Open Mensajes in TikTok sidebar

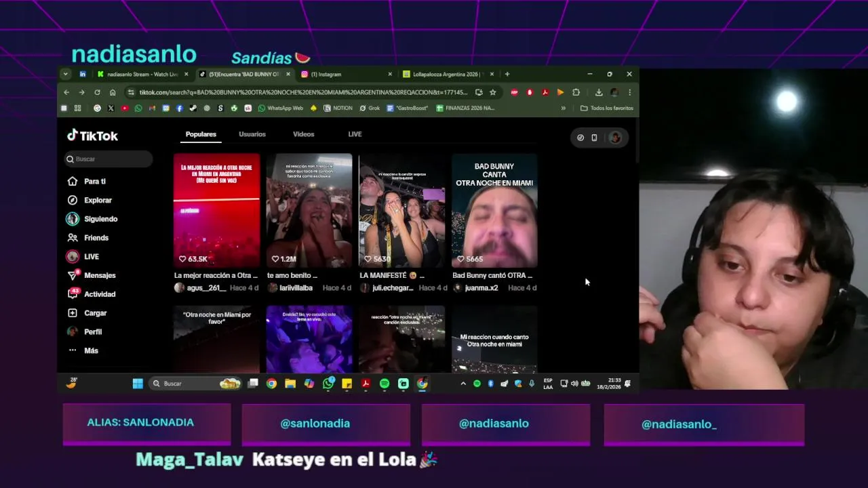91,275
